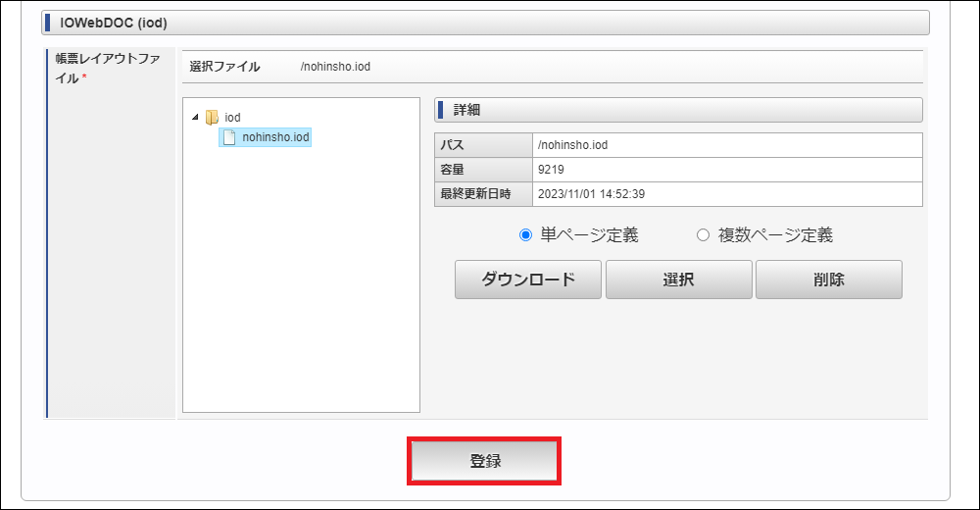Click the 登録 button
This screenshot has height=510, width=980.
pyautogui.click(x=484, y=461)
